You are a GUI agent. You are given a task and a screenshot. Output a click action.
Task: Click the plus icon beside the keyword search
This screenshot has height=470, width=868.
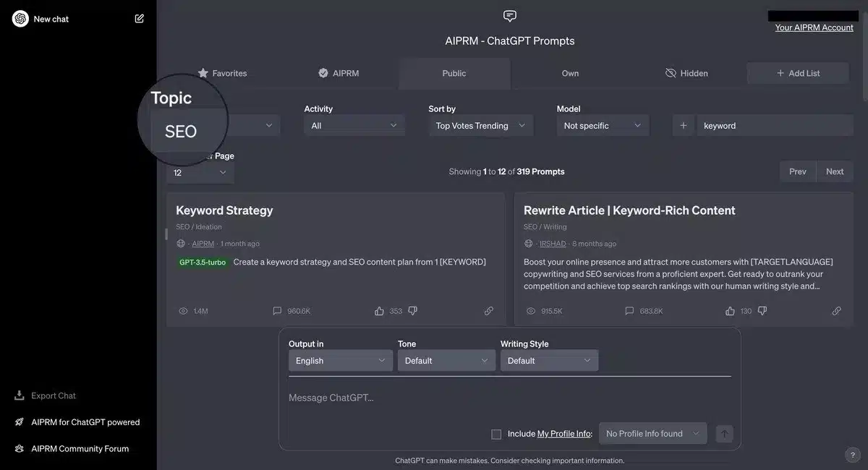684,126
